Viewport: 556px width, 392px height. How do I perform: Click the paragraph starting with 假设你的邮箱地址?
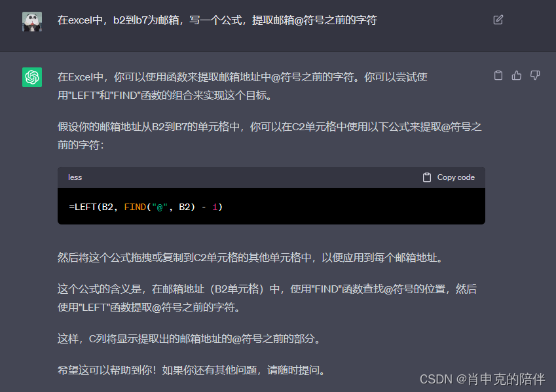[x=270, y=135]
